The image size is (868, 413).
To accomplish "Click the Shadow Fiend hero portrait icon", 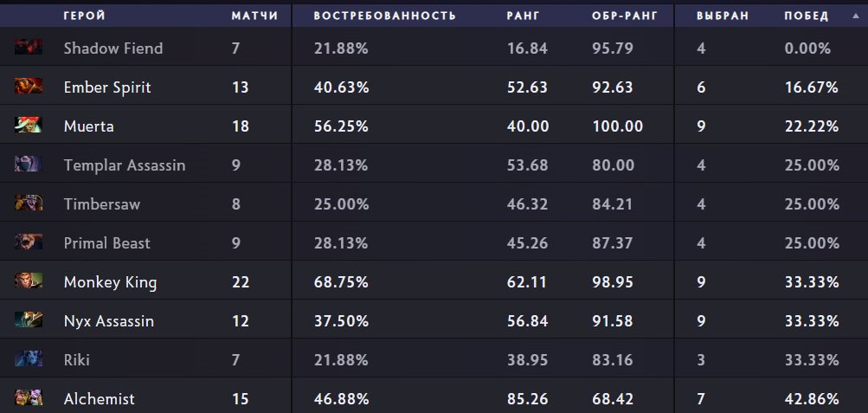I will pos(29,48).
